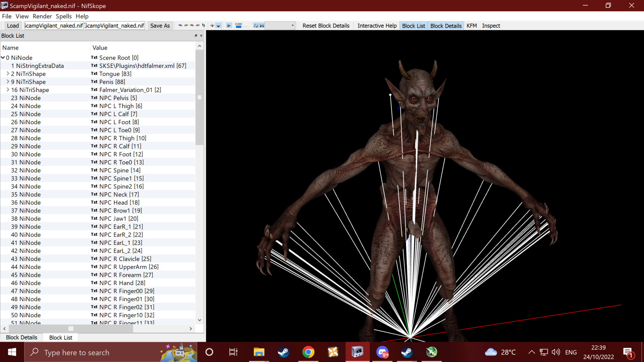The image size is (644, 362).
Task: Focus the load file path field
Action: [54, 25]
